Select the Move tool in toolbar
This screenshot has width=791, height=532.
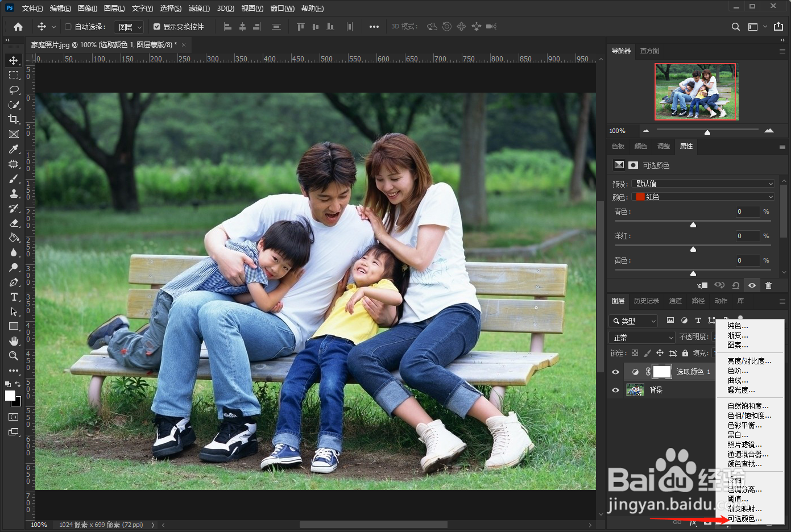coord(14,60)
